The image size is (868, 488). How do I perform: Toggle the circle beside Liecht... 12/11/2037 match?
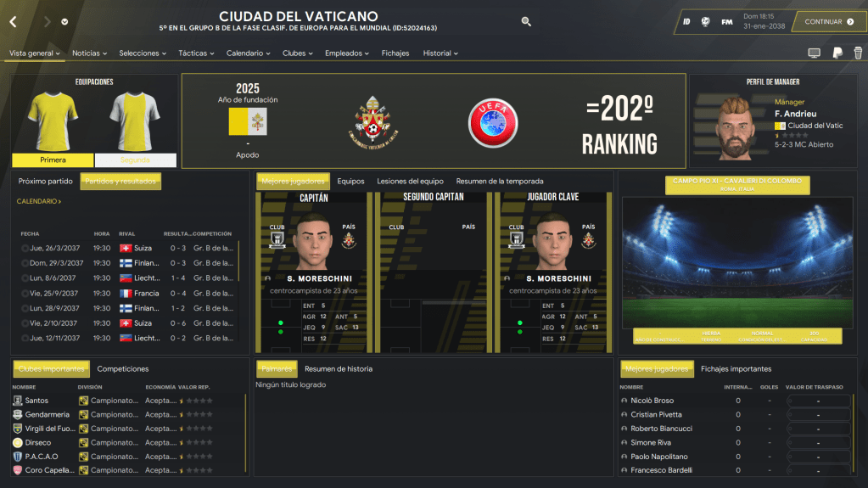(25, 338)
